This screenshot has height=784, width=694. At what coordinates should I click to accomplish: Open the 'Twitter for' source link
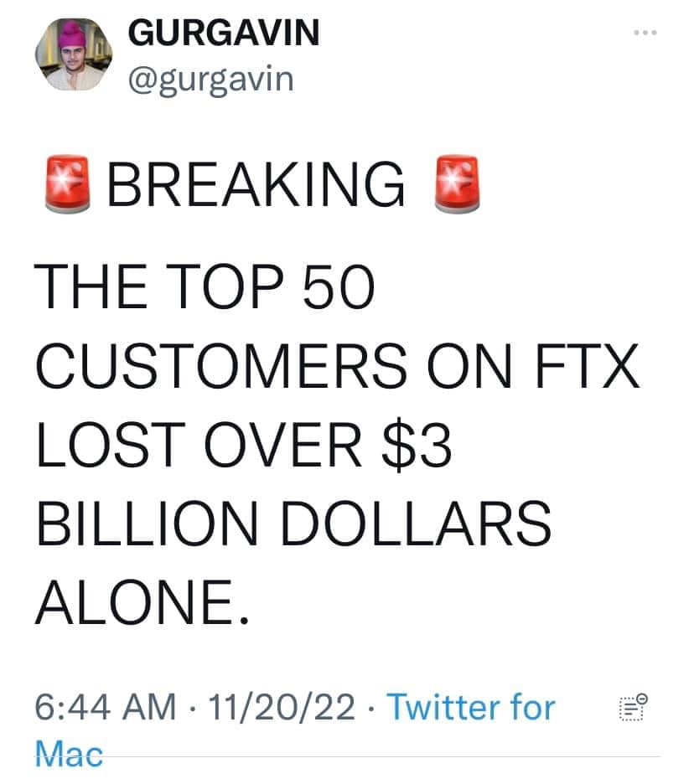(x=469, y=708)
